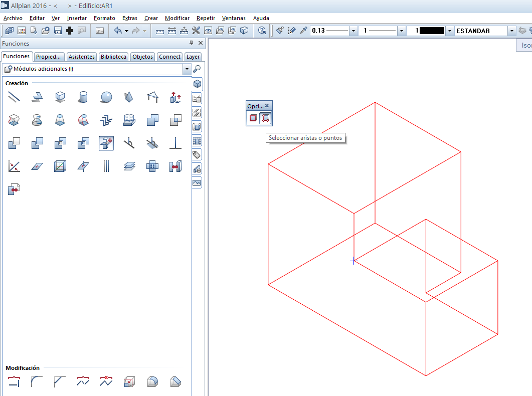Image resolution: width=532 pixels, height=396 pixels.
Task: Toggle the select edges or points option
Action: point(265,118)
